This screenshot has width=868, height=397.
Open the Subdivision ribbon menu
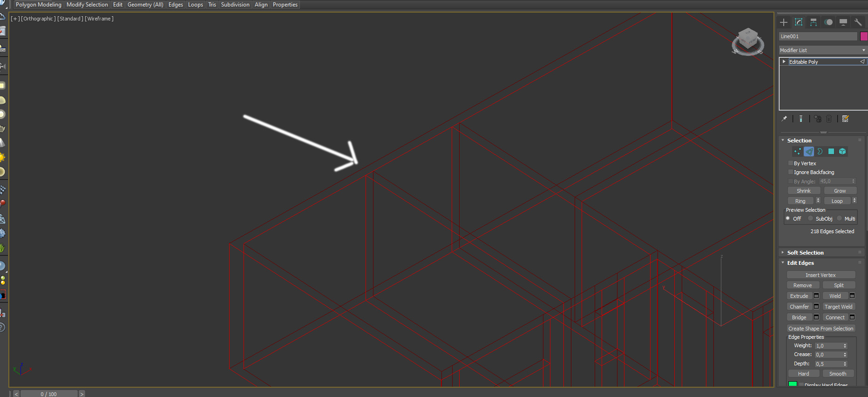(x=235, y=5)
